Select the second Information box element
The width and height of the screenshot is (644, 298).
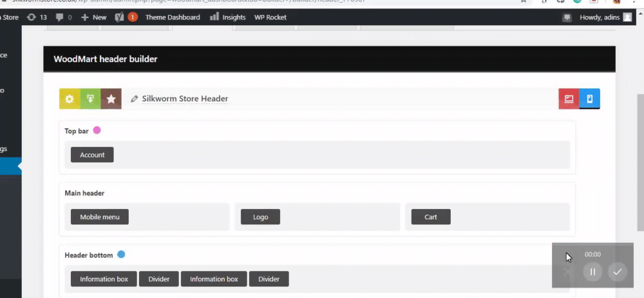coord(214,279)
